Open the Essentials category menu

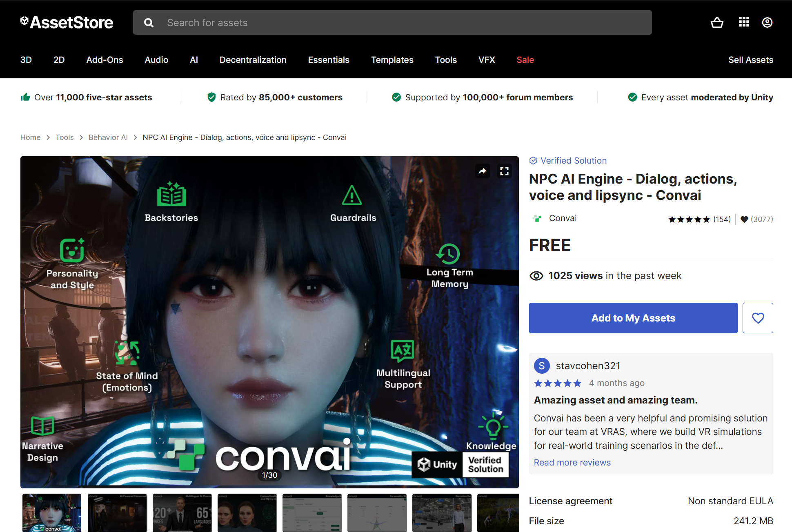tap(329, 60)
